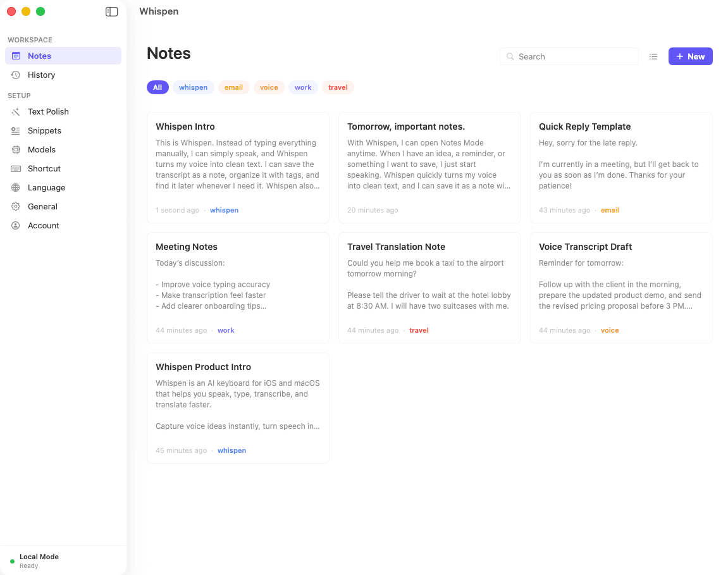
Task: Click whispen tag on Whispen Product Intro
Action: point(231,450)
